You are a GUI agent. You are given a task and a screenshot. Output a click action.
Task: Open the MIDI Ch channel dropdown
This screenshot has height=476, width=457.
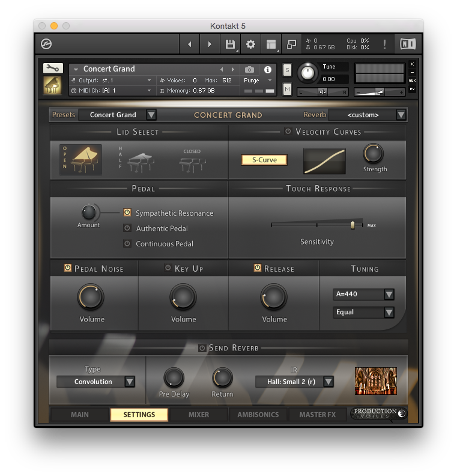pos(111,91)
